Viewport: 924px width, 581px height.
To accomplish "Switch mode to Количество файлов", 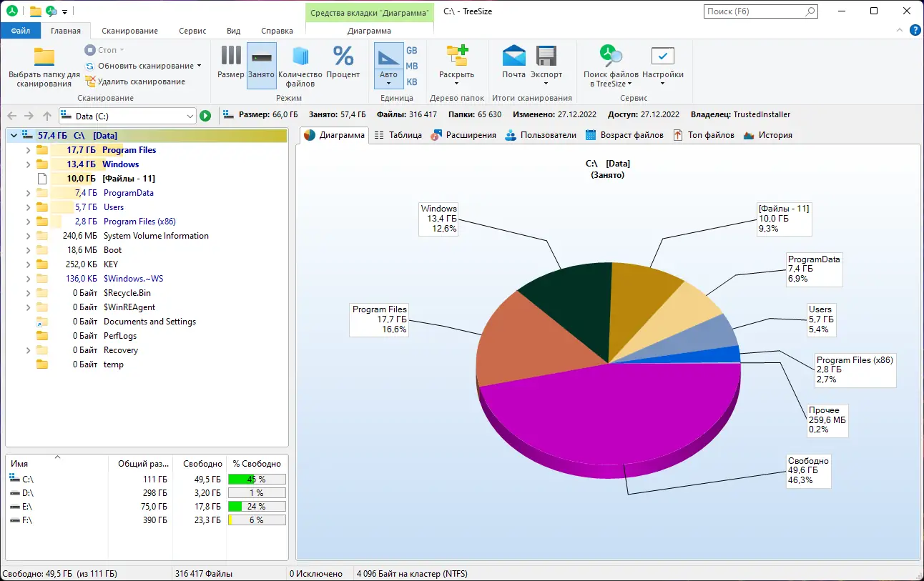I will [x=300, y=64].
